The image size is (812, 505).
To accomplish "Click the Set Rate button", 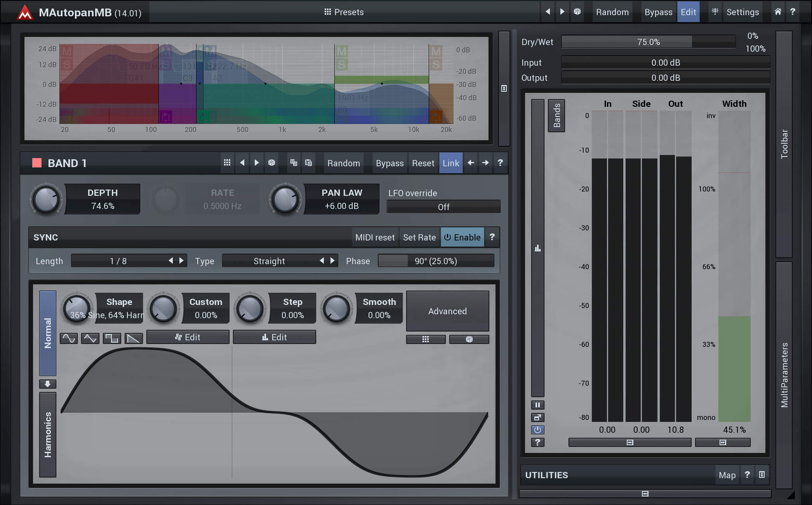I will (x=419, y=237).
